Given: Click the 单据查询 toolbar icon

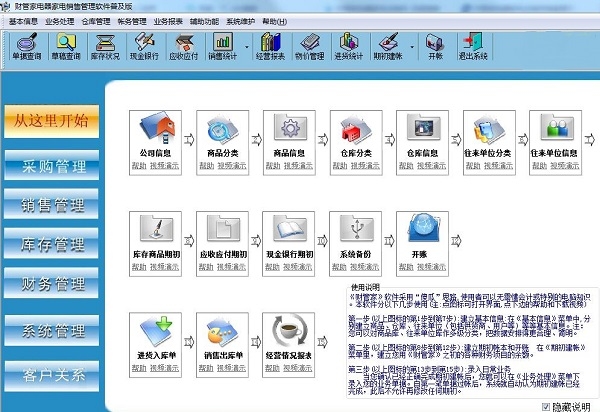Looking at the screenshot, I should click(28, 46).
